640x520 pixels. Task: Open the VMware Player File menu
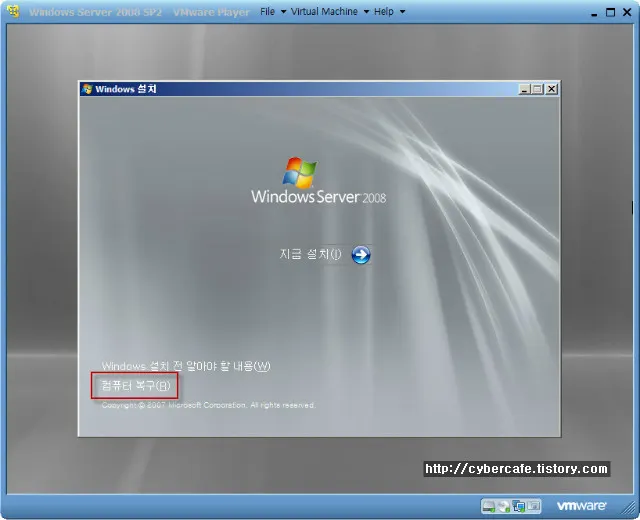267,11
